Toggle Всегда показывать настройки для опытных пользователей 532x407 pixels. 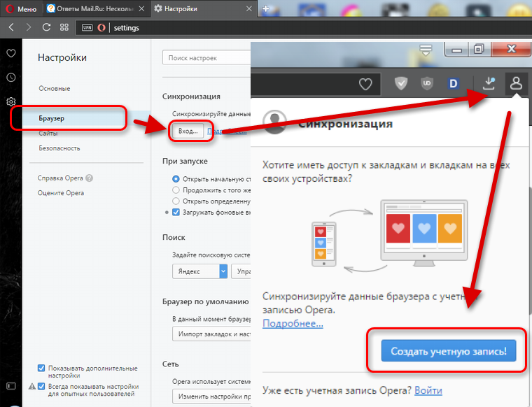click(x=41, y=386)
